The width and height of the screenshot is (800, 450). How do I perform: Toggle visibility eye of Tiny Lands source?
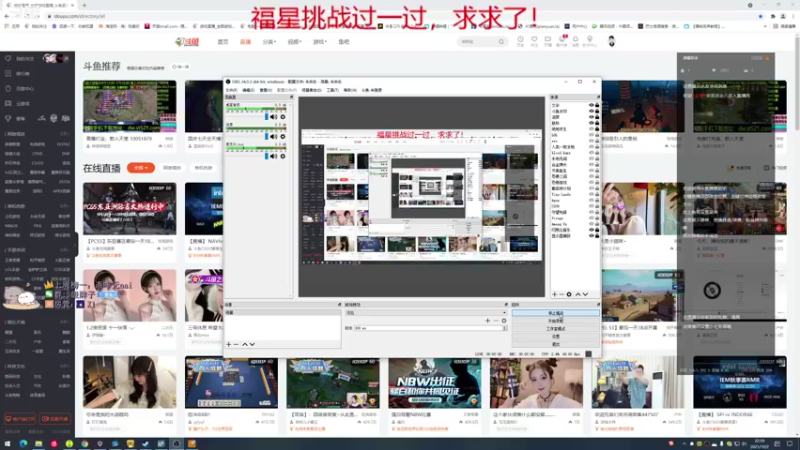(591, 194)
